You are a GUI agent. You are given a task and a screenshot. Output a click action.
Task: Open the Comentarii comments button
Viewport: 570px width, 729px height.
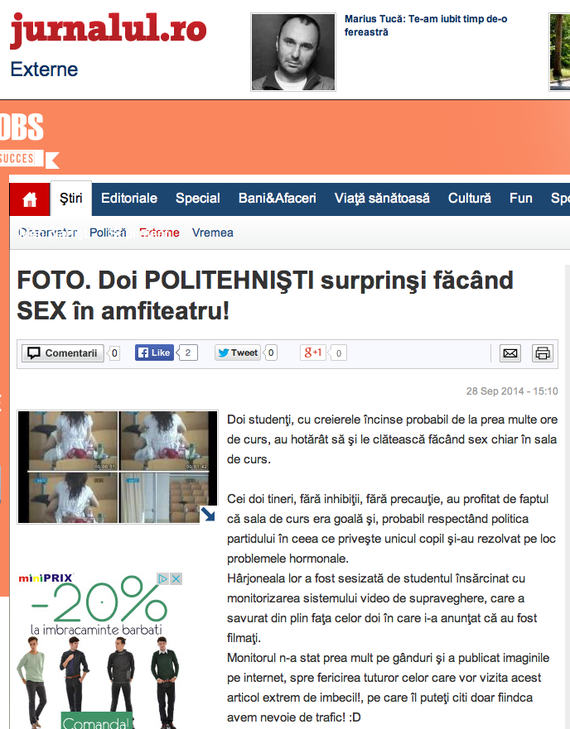tap(63, 353)
